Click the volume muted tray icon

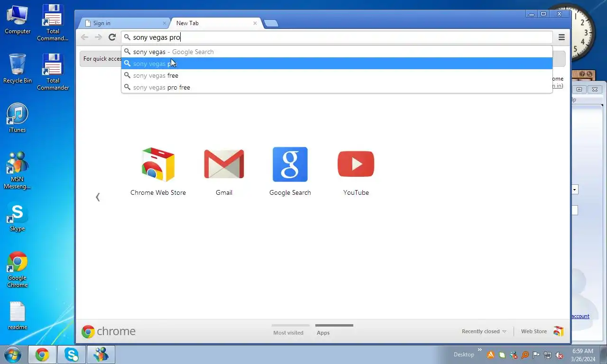(x=559, y=355)
